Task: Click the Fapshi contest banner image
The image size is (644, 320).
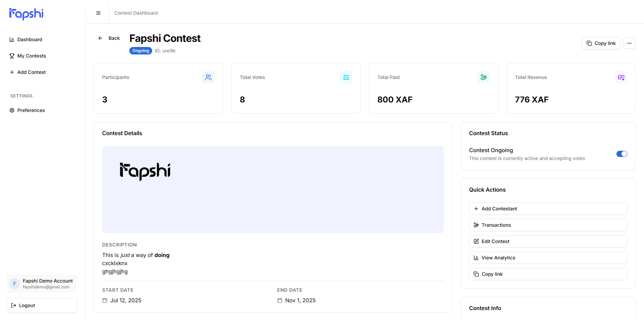Action: (273, 189)
